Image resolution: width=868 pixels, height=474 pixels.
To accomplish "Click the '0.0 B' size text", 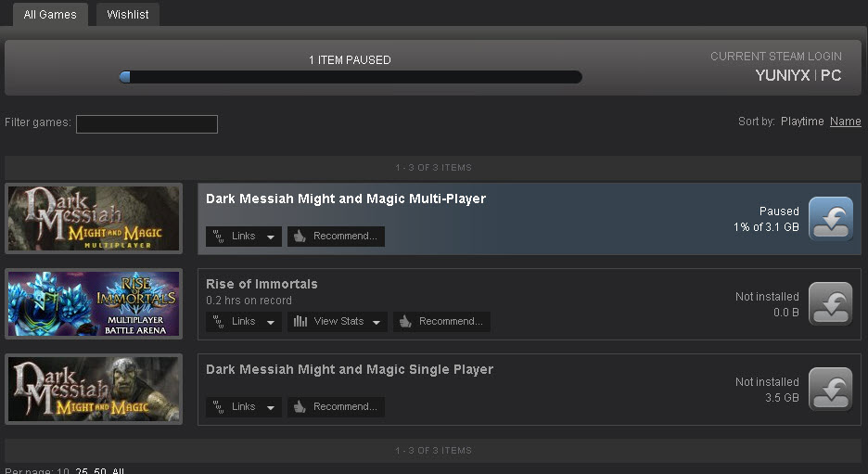I will 786,313.
